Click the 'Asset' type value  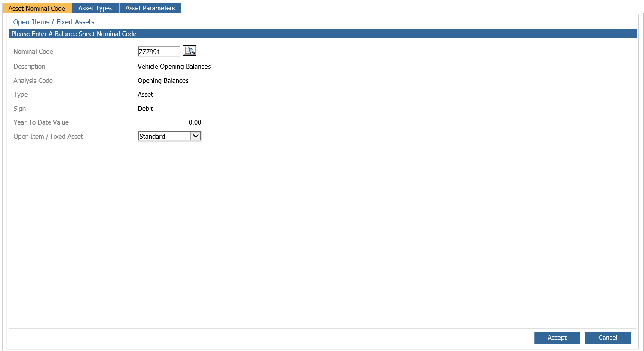coord(145,95)
